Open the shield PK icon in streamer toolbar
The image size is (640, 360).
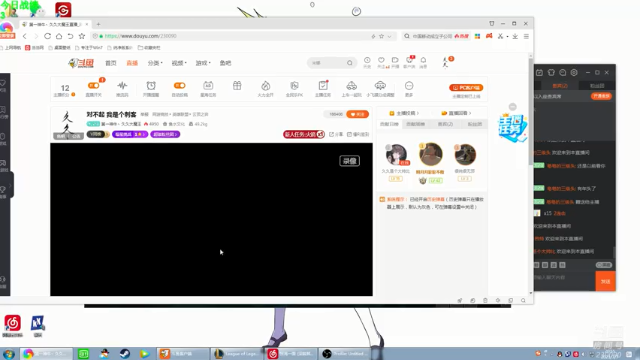tap(294, 85)
